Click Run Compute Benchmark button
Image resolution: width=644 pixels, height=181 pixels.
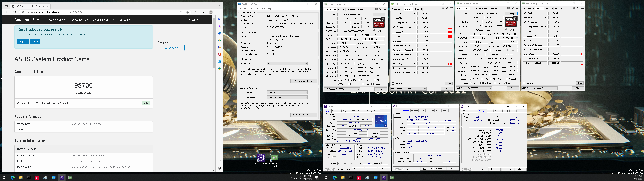pos(304,115)
